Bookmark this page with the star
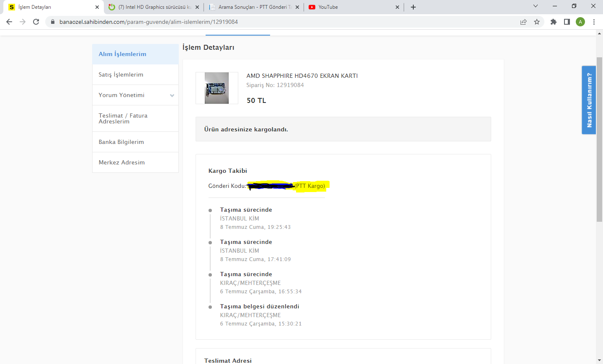Screen dimensions: 603x364 [537, 22]
